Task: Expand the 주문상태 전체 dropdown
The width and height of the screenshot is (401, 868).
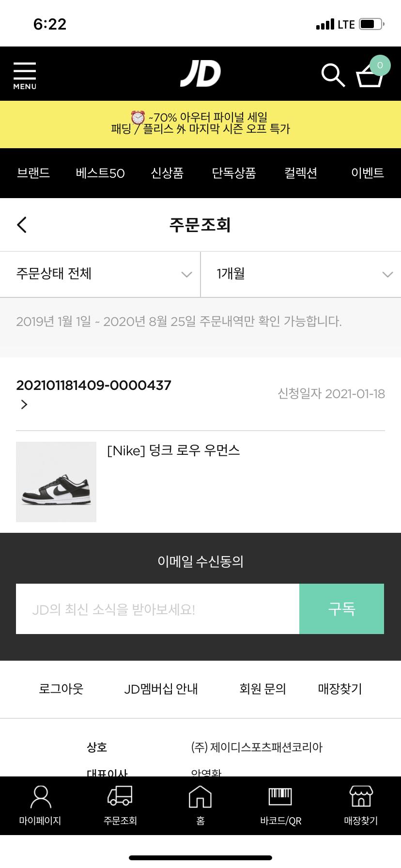Action: tap(100, 274)
